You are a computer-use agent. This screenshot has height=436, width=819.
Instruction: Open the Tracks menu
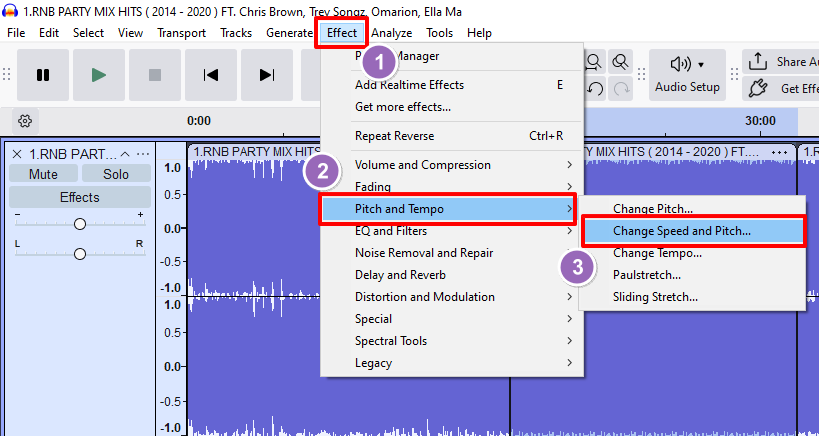click(x=236, y=33)
